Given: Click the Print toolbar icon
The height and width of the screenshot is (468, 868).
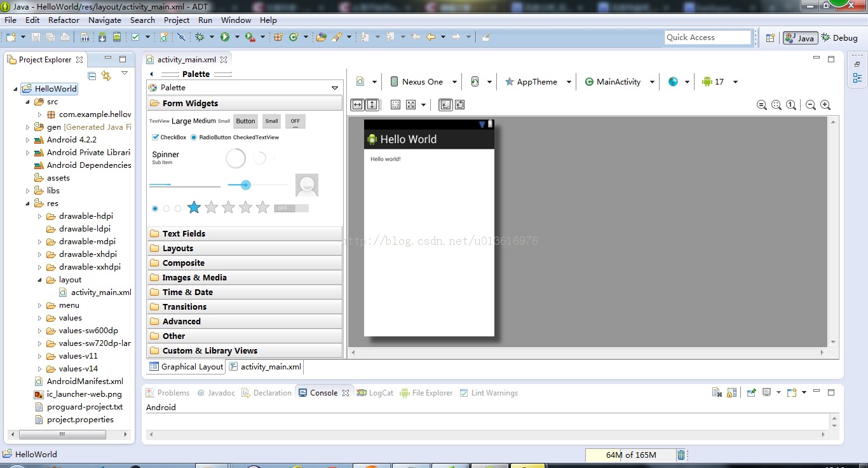Looking at the screenshot, I should 65,38.
